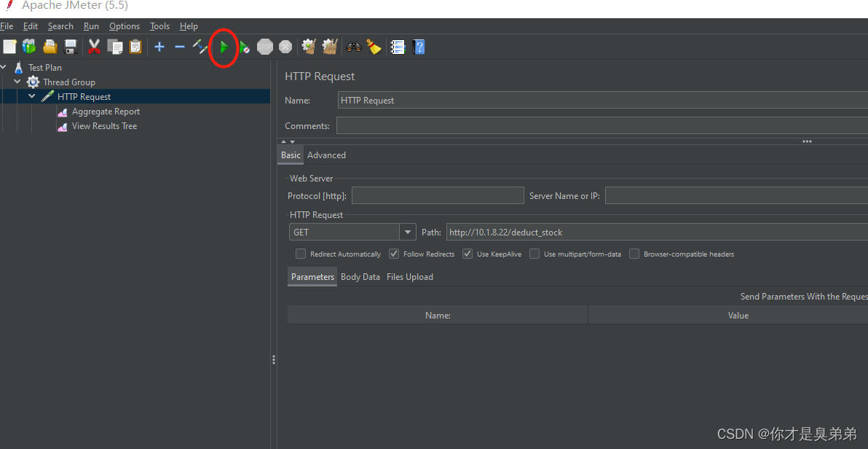
Task: Open Help with the question mark icon
Action: pyautogui.click(x=419, y=47)
